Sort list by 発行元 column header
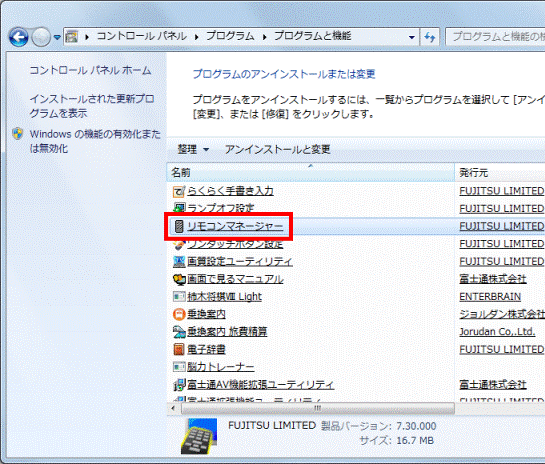The height and width of the screenshot is (464, 545). (x=500, y=172)
